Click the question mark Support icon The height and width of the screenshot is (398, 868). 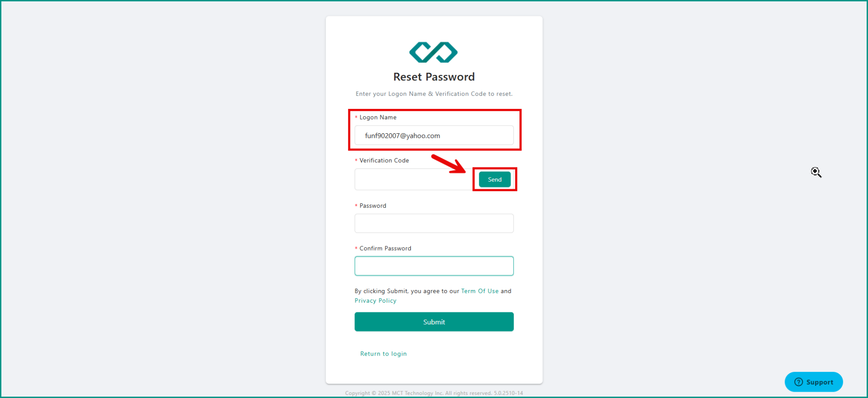tap(798, 382)
